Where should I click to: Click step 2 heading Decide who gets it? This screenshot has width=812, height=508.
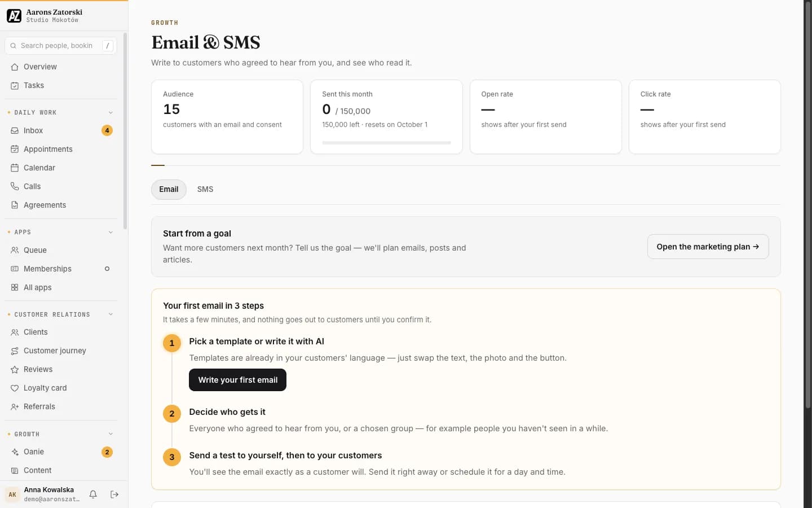[x=227, y=412]
